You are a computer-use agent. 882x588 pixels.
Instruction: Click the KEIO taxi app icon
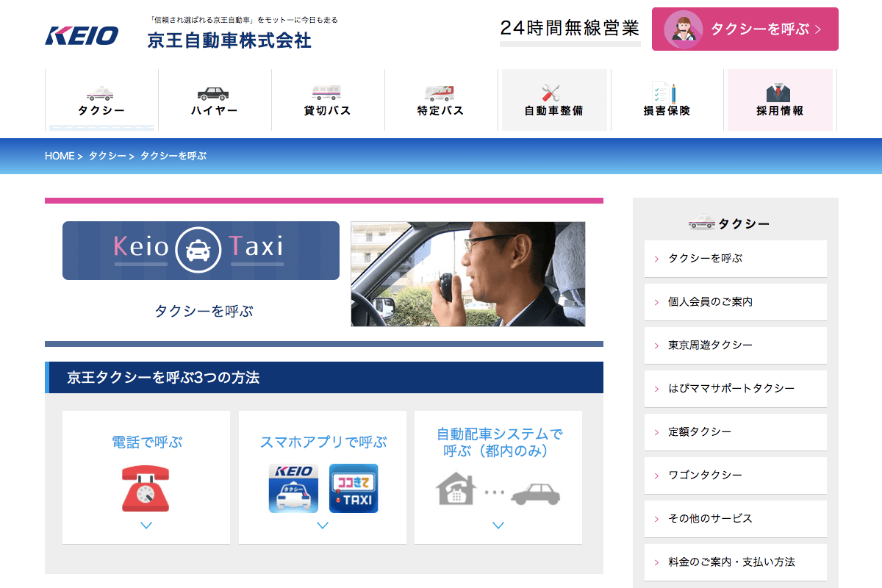tap(293, 488)
